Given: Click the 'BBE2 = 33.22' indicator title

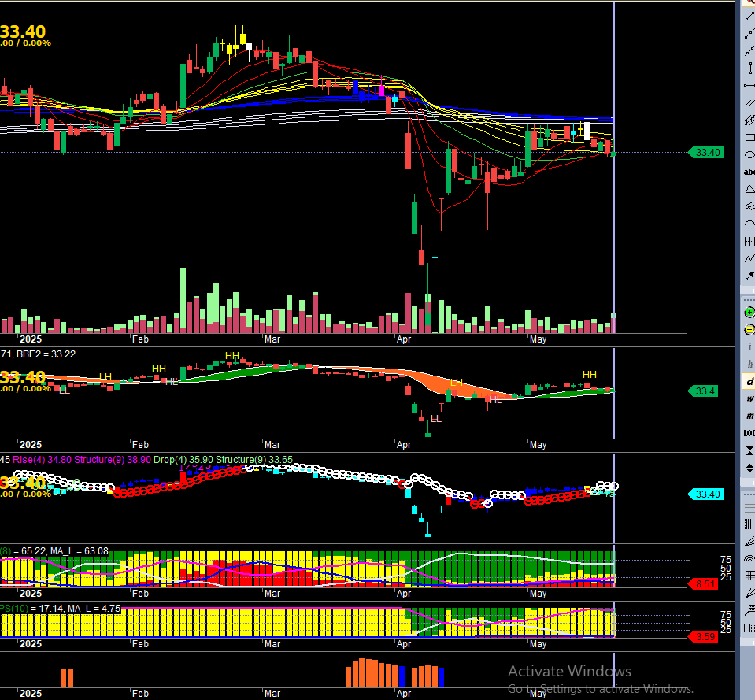Looking at the screenshot, I should point(46,354).
